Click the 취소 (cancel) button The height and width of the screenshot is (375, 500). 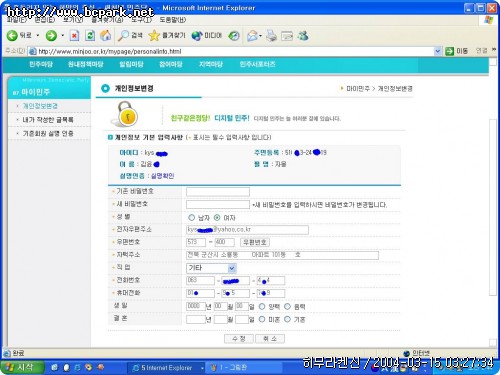(270, 339)
